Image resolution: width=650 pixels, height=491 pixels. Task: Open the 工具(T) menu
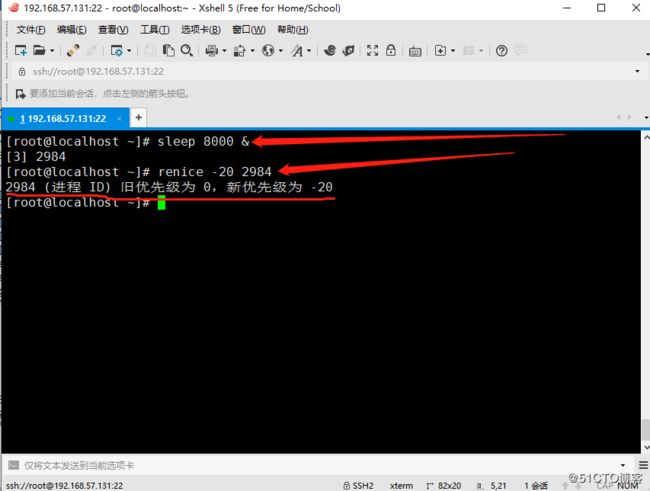[x=154, y=30]
